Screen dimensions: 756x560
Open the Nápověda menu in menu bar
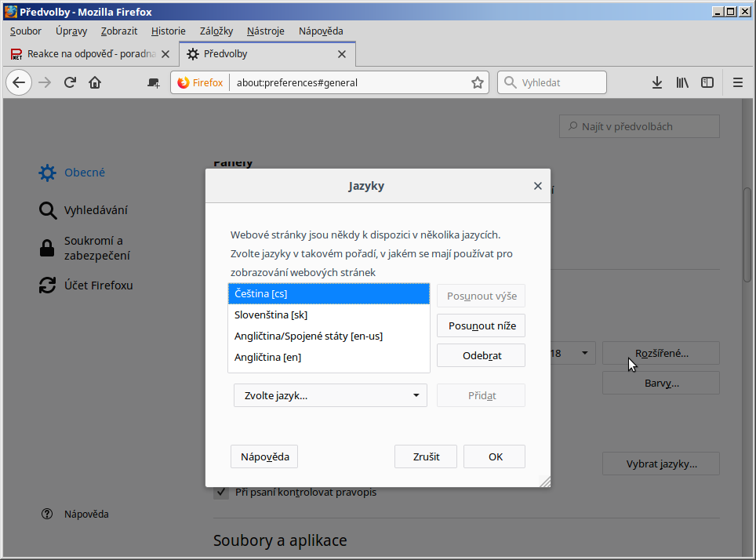pyautogui.click(x=321, y=31)
